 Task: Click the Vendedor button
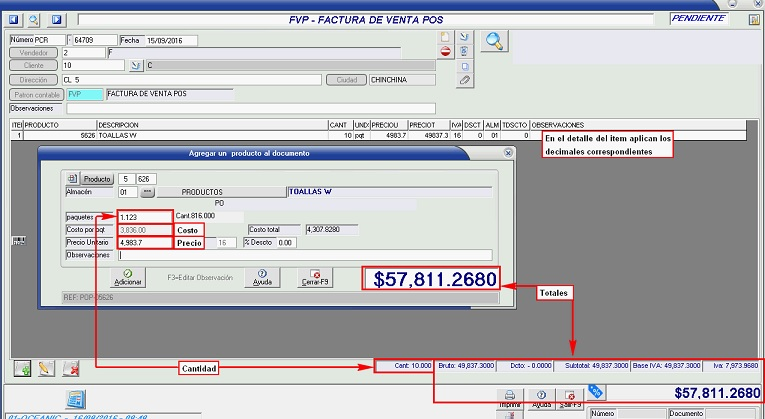tap(33, 52)
